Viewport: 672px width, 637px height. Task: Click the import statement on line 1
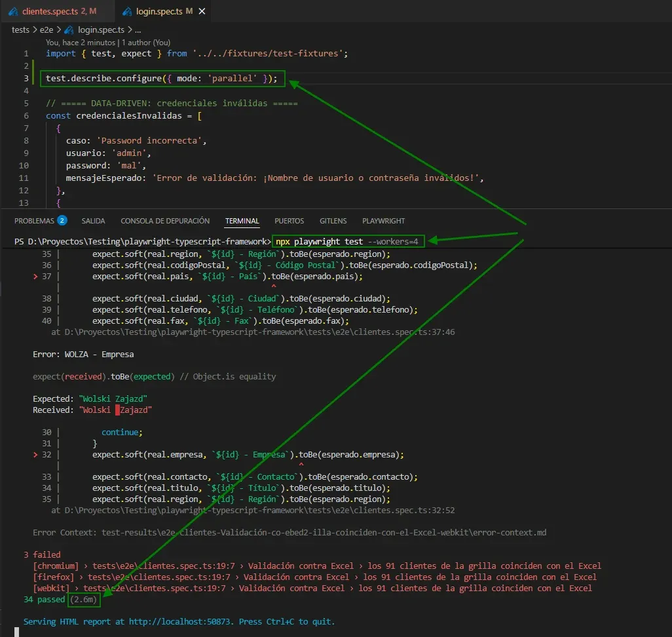click(196, 54)
